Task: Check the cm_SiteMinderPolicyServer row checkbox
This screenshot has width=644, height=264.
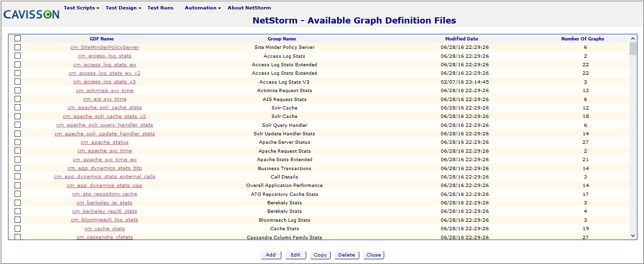Action: [x=18, y=47]
